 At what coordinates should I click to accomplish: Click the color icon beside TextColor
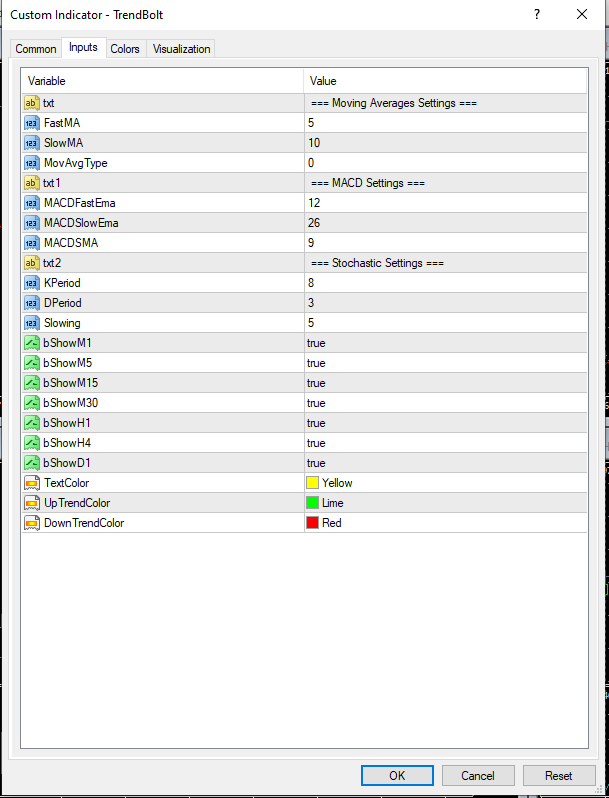pos(32,483)
